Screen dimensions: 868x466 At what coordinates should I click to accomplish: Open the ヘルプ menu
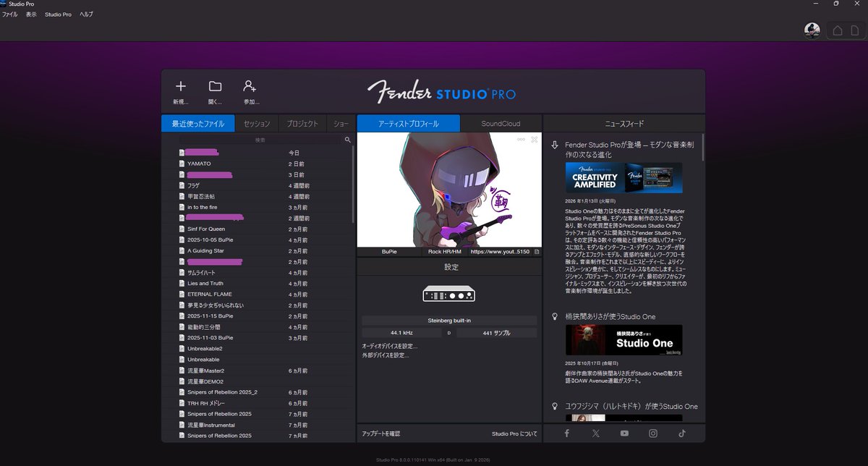point(86,14)
